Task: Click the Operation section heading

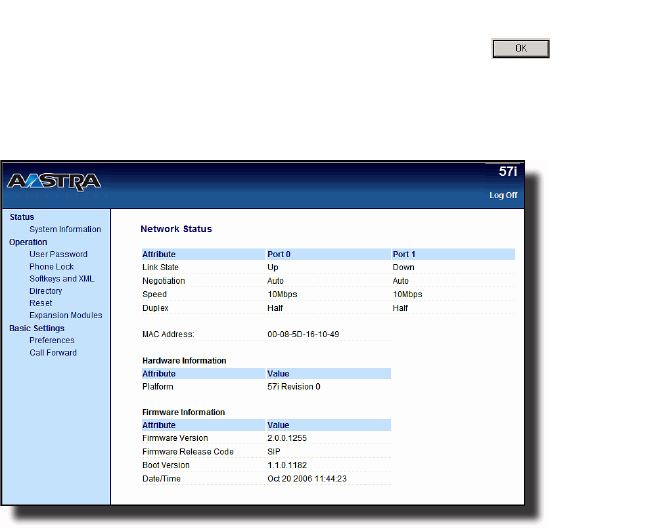Action: (x=28, y=242)
